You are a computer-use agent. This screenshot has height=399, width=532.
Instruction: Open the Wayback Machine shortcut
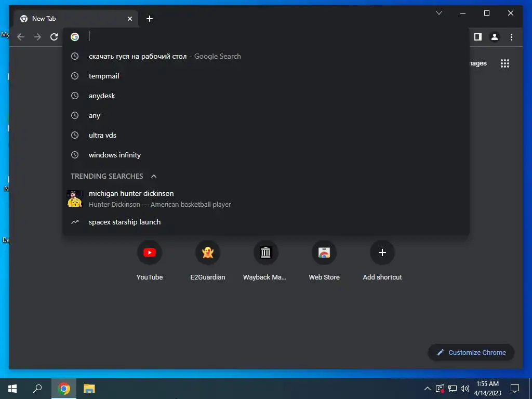click(265, 262)
